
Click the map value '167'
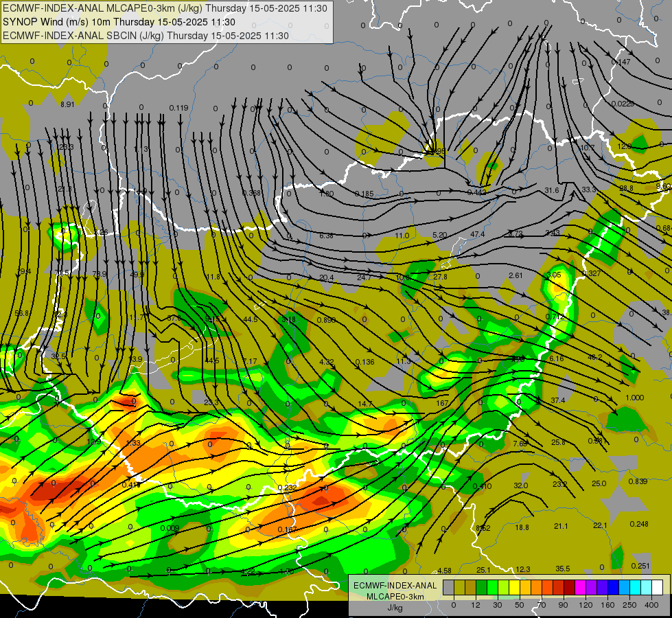pyautogui.click(x=442, y=403)
